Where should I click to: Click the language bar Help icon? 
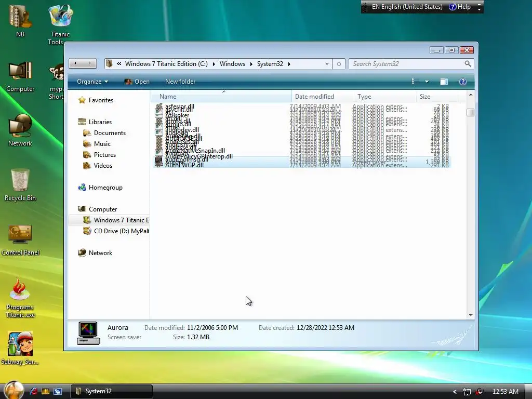coord(460,7)
